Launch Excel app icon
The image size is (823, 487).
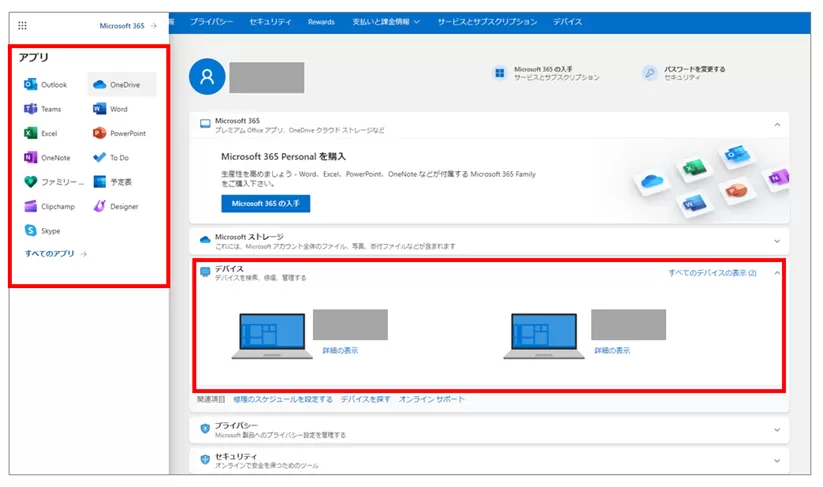click(x=31, y=133)
